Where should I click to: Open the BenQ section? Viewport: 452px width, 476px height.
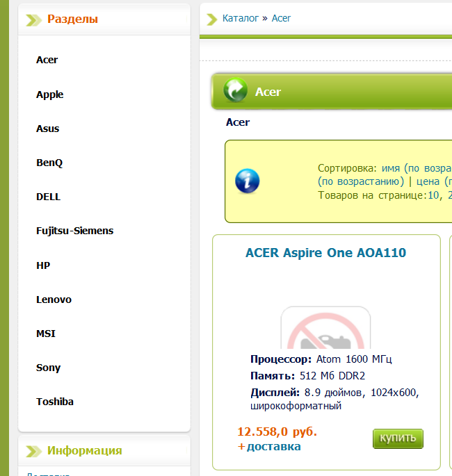tap(49, 163)
